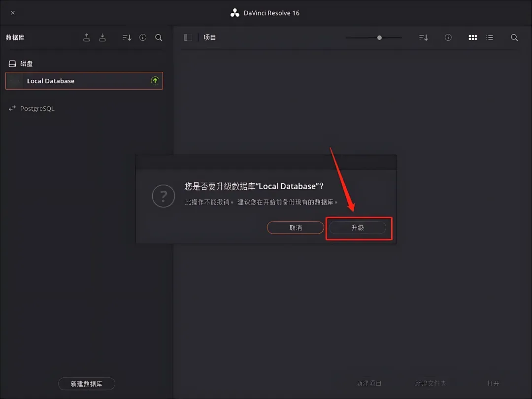The width and height of the screenshot is (532, 399).
Task: Click the 项目 panel heading
Action: click(210, 37)
